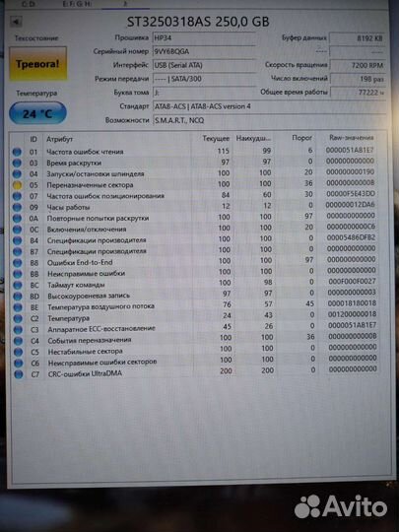Go to the previous disk with the back arrow
Viewport: 399px width, 532px height.
pos(16,22)
